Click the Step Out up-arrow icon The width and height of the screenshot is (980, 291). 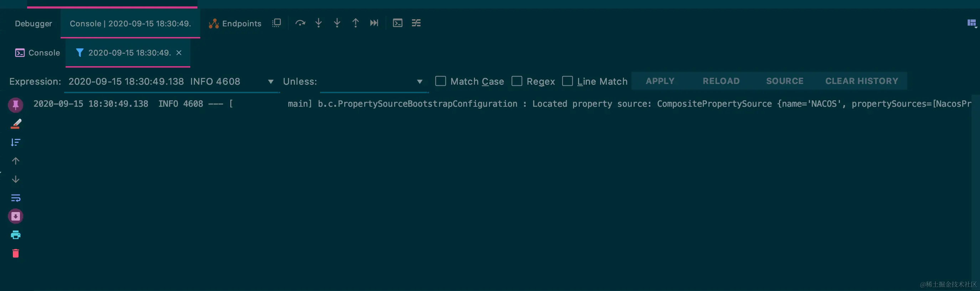point(355,23)
